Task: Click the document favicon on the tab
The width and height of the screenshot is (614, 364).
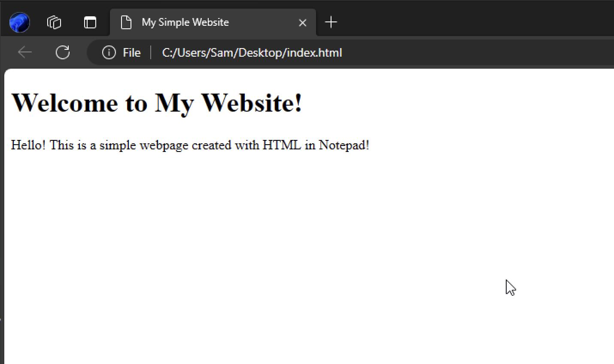Action: [126, 22]
